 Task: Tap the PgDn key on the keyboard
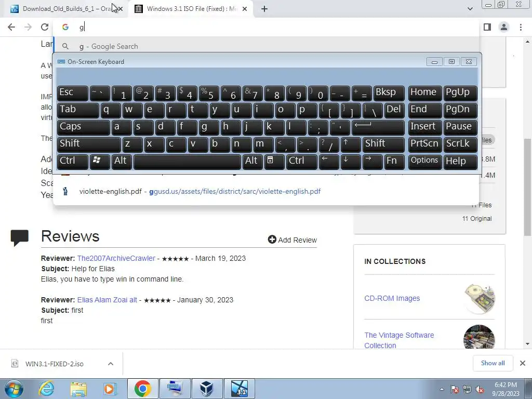click(460, 110)
